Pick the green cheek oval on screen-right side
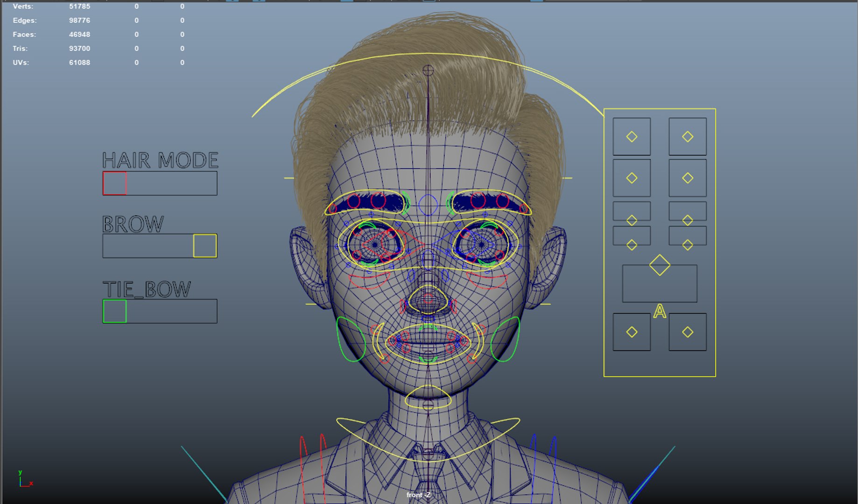This screenshot has height=504, width=858. [x=505, y=339]
